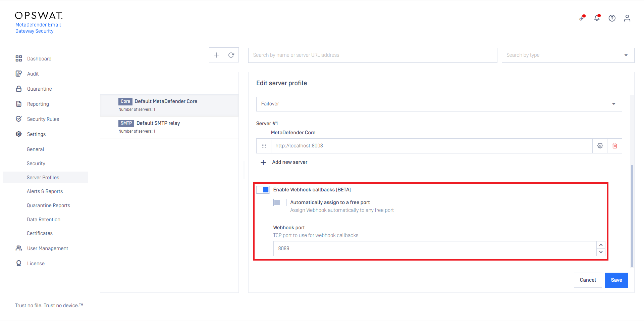Open Reporting menu item
Viewport: 644px width, 321px height.
[38, 104]
